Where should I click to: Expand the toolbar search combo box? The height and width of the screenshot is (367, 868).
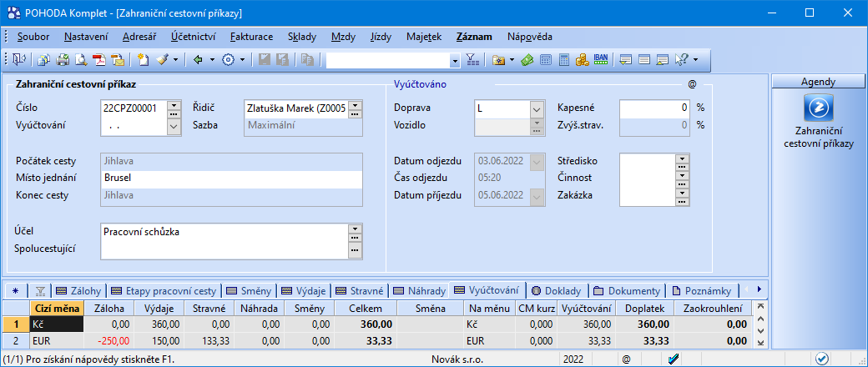click(x=455, y=60)
